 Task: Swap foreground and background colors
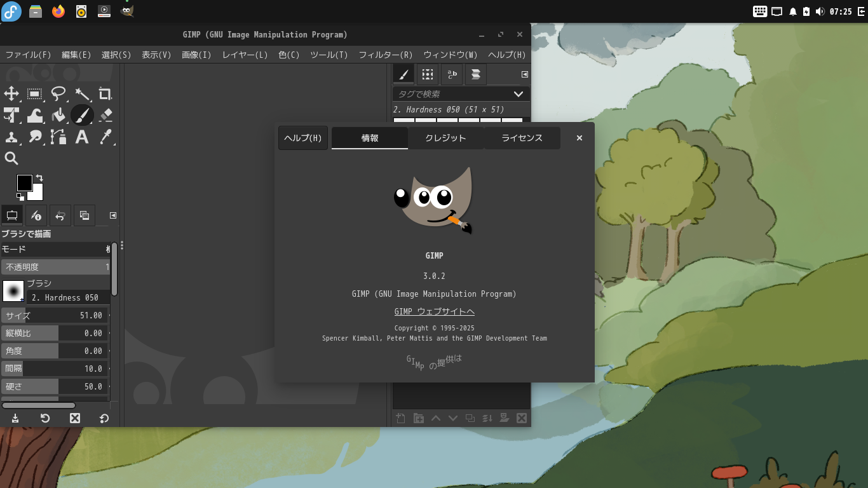click(x=39, y=178)
